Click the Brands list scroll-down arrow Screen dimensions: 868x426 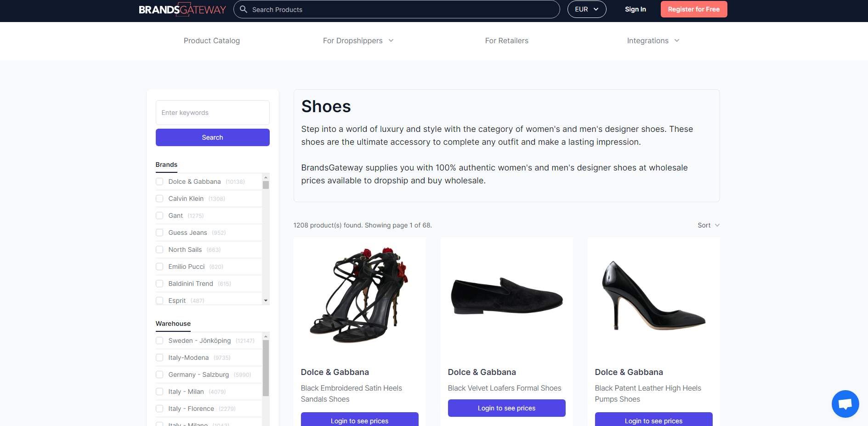pos(266,301)
